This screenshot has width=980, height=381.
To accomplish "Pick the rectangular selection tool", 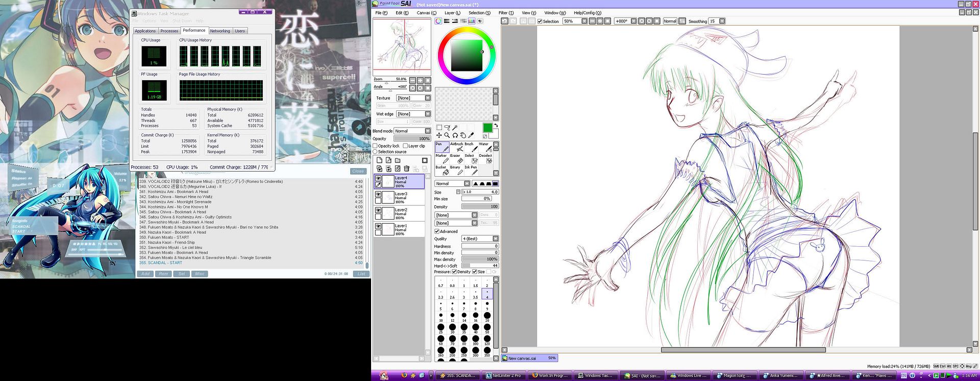I will pyautogui.click(x=439, y=128).
